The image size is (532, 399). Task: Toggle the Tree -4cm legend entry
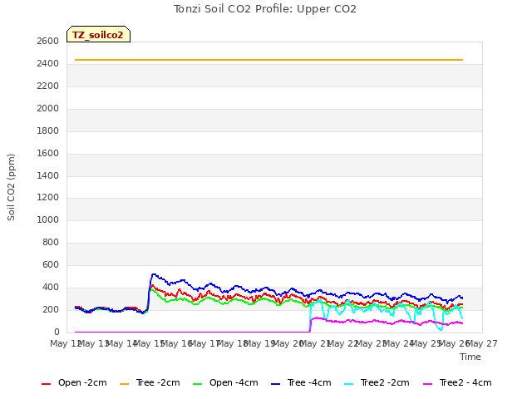(301, 383)
